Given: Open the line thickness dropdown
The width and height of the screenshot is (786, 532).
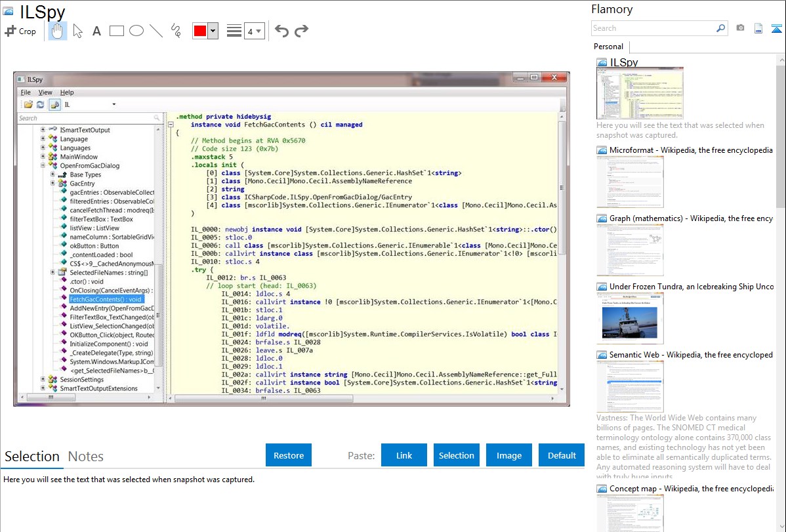Looking at the screenshot, I should pyautogui.click(x=254, y=31).
